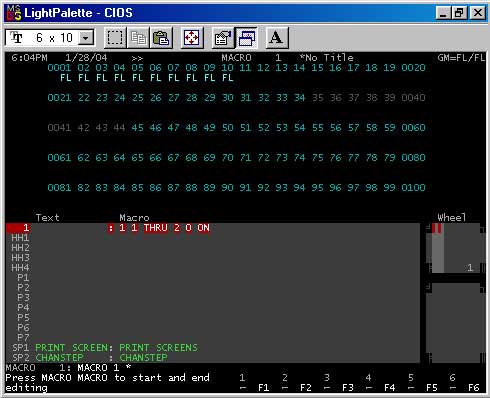
Task: Click the Paste clipboard icon
Action: pyautogui.click(x=161, y=37)
